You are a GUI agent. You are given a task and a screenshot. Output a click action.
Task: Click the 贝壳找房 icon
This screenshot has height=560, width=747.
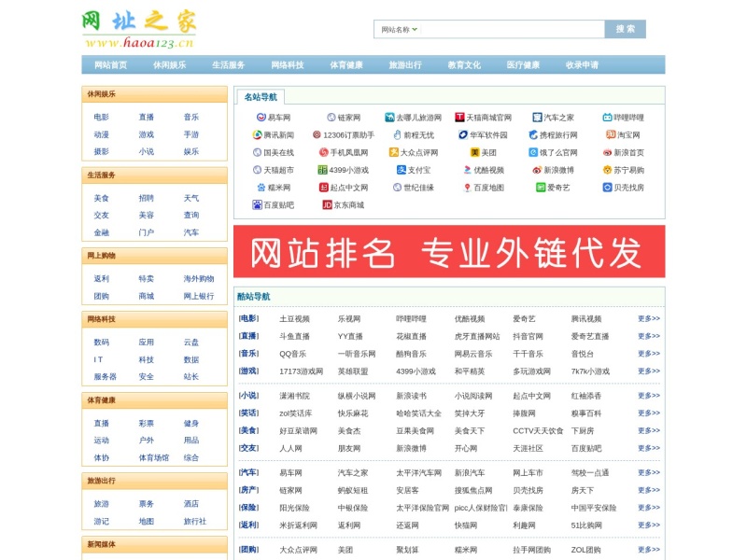click(608, 188)
